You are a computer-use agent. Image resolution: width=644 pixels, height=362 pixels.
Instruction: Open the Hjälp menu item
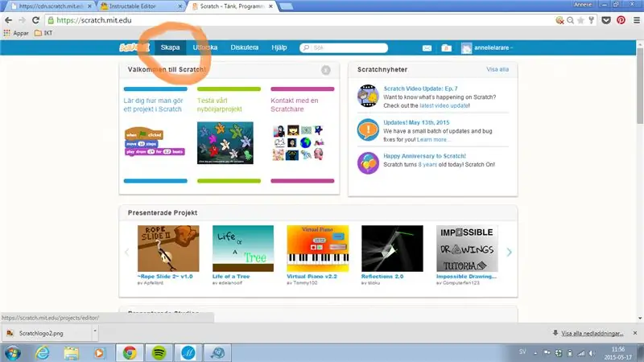[x=279, y=47]
